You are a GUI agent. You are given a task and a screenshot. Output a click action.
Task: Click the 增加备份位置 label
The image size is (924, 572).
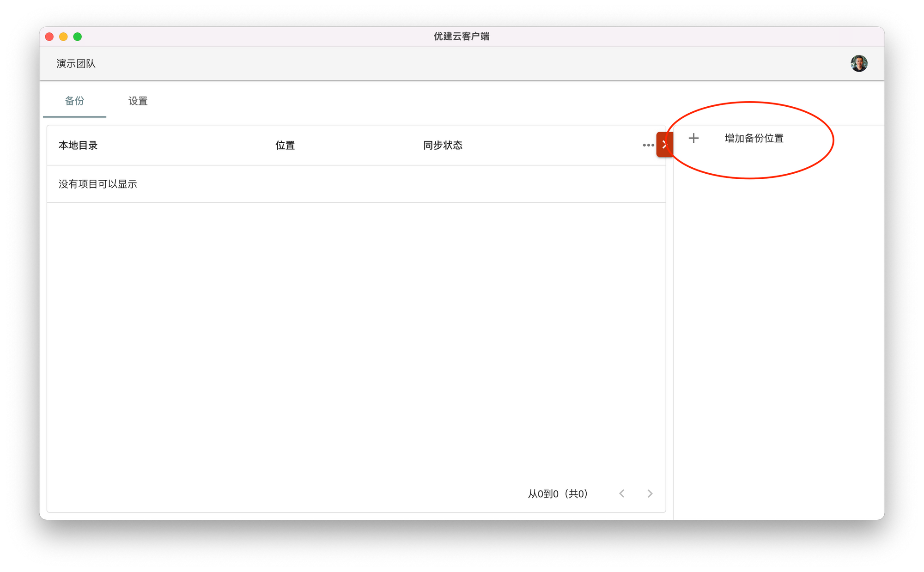754,138
